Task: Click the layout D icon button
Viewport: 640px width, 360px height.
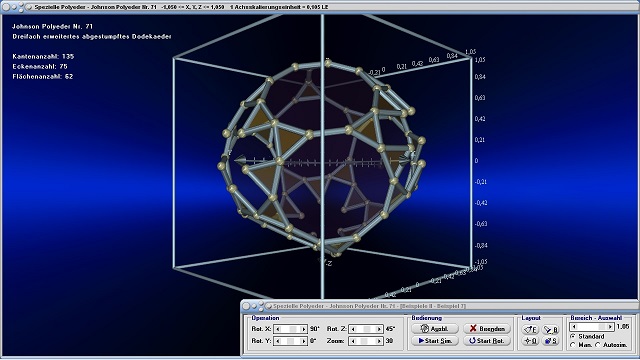Action: click(530, 341)
